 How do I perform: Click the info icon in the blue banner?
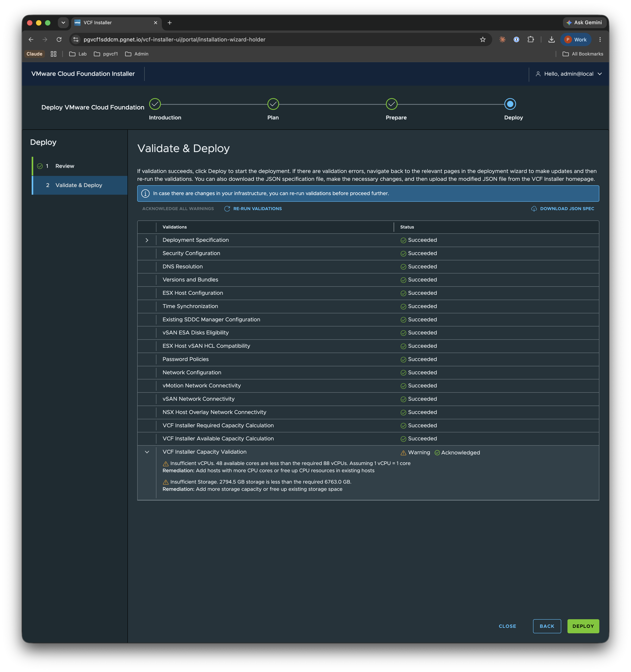(145, 193)
